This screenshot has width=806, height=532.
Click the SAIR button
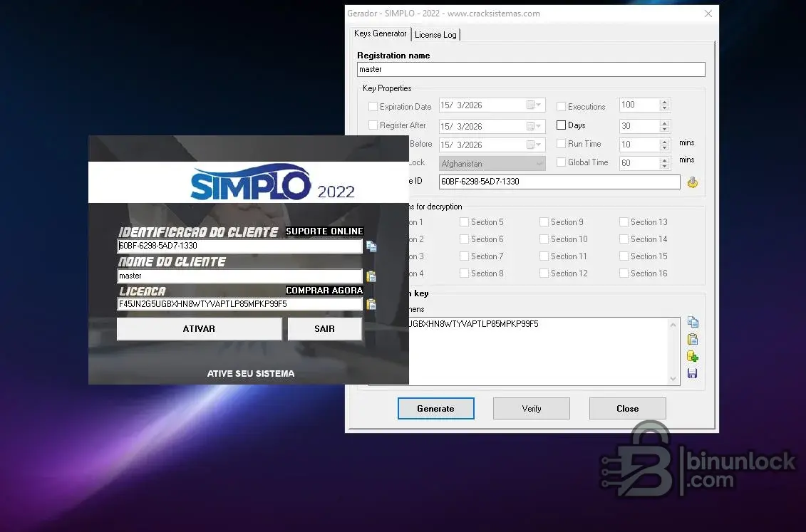pos(324,329)
